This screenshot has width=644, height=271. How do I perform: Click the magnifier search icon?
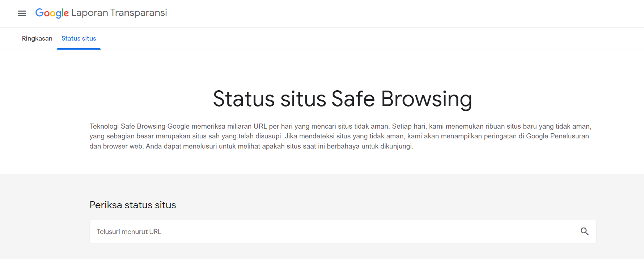click(584, 232)
